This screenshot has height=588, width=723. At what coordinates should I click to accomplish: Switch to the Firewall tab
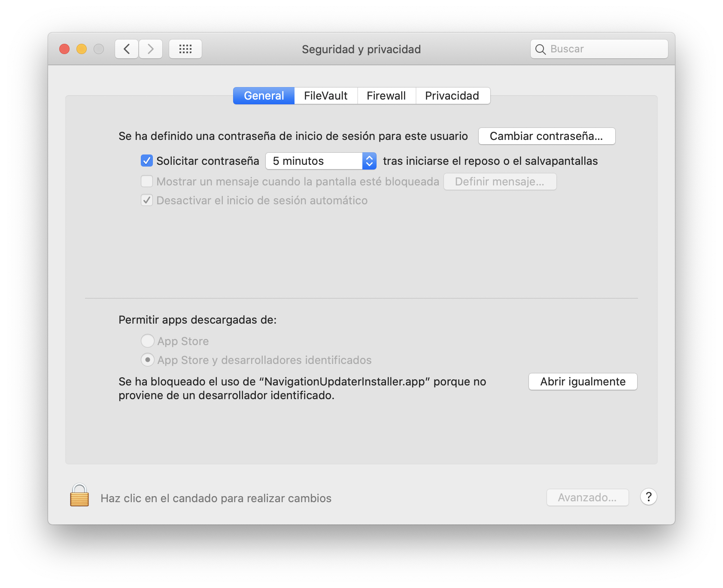(x=386, y=96)
